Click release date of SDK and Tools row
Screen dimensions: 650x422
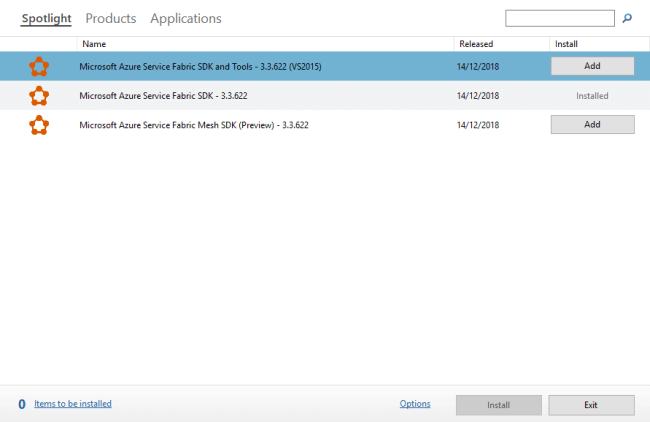478,67
